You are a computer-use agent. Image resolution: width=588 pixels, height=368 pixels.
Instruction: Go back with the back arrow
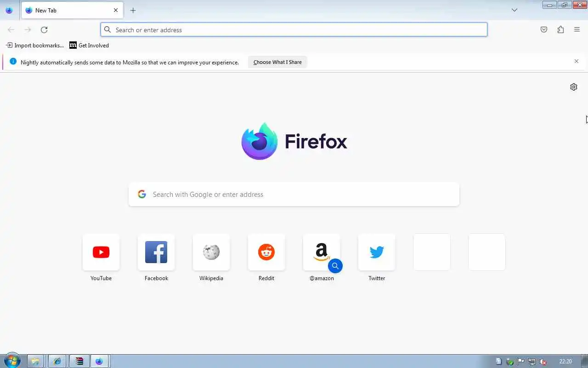pos(11,29)
